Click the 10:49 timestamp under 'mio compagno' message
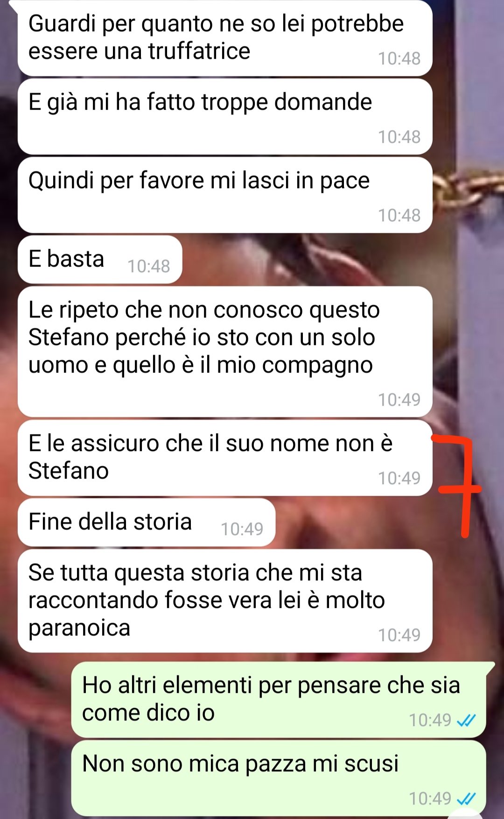 (x=399, y=400)
